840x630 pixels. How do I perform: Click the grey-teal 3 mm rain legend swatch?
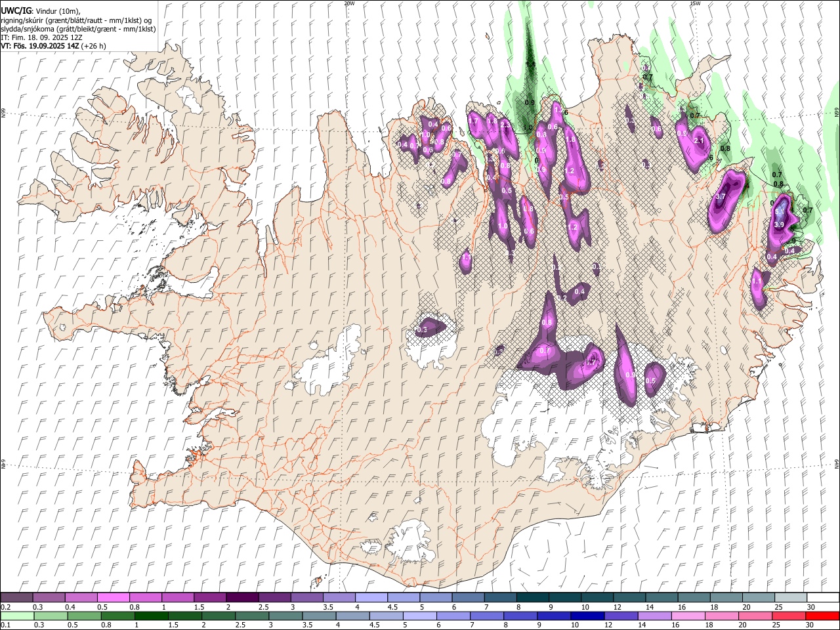click(285, 616)
